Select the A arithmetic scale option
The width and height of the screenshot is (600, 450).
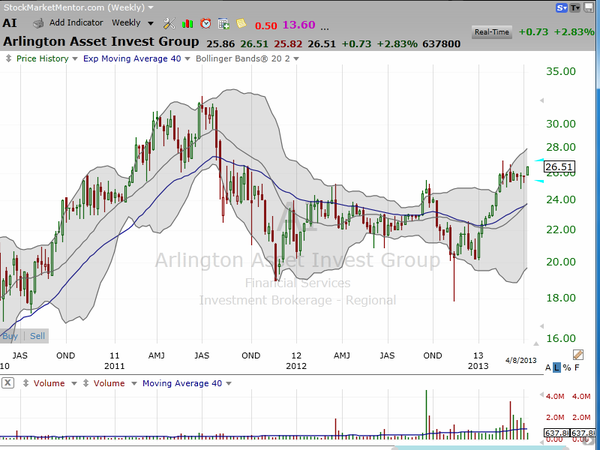pos(548,368)
